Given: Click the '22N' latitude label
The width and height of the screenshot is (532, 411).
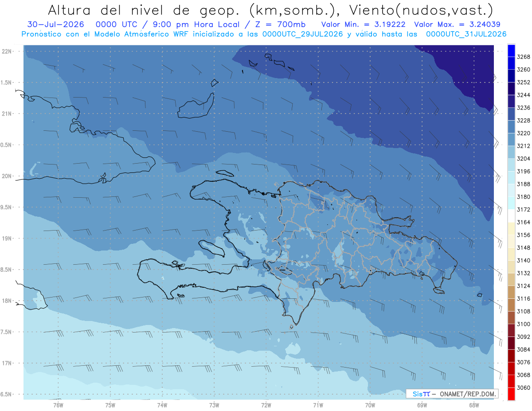Looking at the screenshot, I should [x=7, y=51].
